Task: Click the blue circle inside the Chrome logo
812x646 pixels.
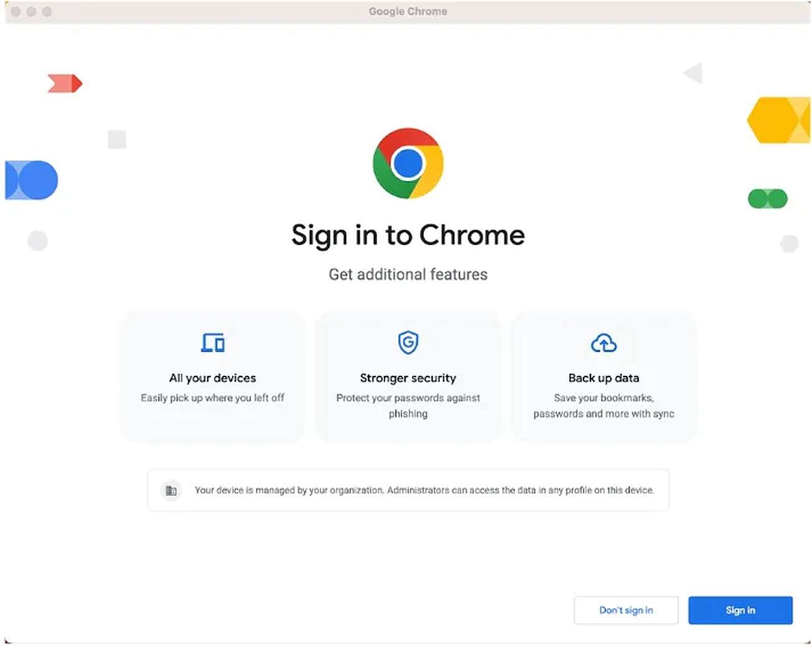Action: pyautogui.click(x=409, y=163)
